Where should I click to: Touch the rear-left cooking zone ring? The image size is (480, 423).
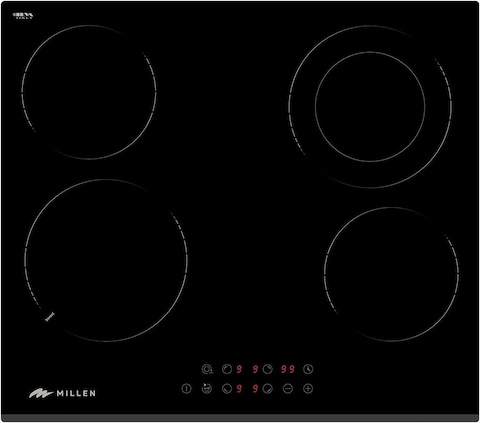89,92
